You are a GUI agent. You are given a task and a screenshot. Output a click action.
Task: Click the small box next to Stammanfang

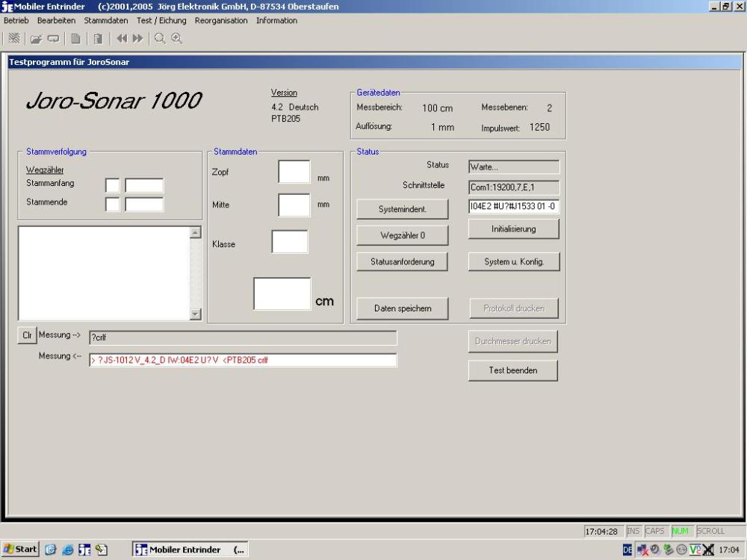coord(113,185)
